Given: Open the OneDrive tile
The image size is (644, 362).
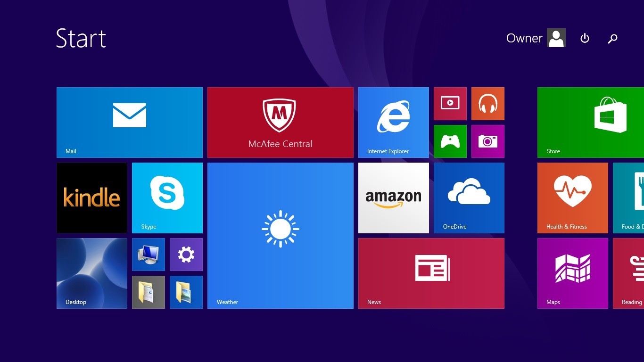Looking at the screenshot, I should tap(469, 198).
